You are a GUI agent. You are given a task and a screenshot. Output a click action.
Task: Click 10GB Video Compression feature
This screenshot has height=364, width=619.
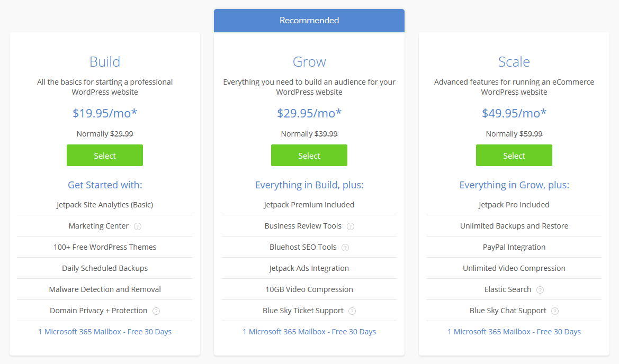[309, 289]
